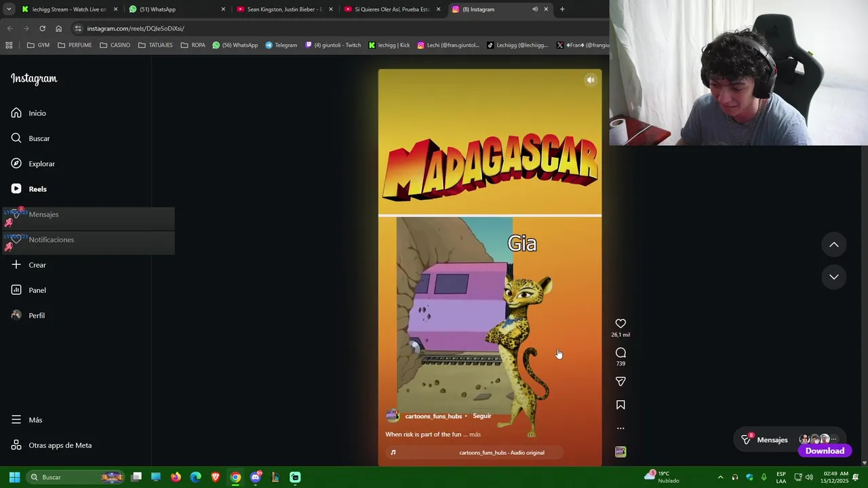This screenshot has width=868, height=488.
Task: Switch to Sean Kingston, Justin Bieber tab
Action: pos(283,9)
